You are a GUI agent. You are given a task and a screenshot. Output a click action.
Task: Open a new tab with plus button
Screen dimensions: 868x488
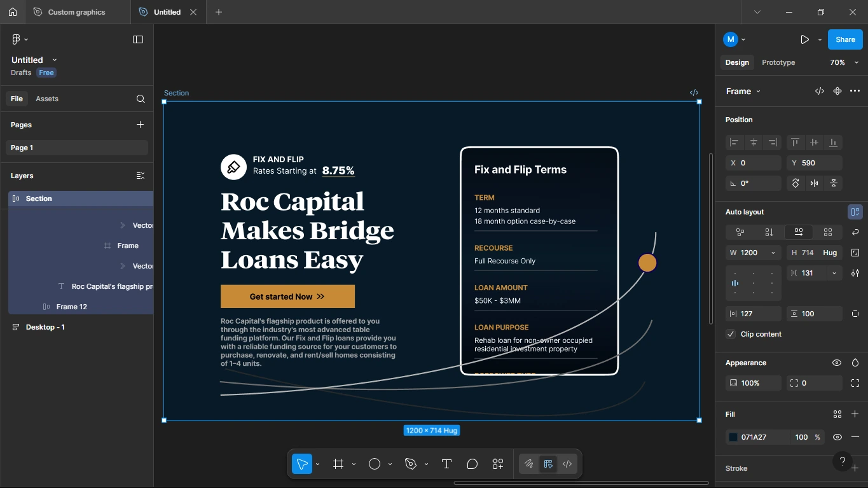point(219,12)
